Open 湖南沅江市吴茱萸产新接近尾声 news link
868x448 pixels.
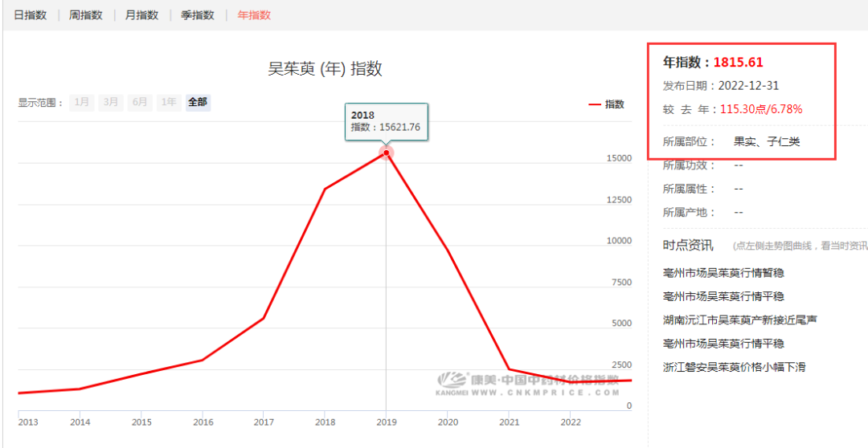(740, 320)
